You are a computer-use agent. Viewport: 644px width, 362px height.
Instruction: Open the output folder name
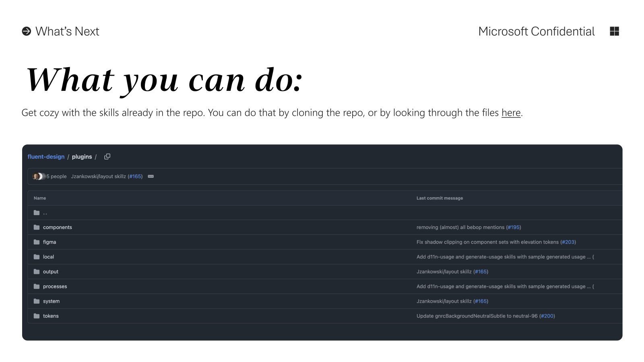[x=51, y=271]
